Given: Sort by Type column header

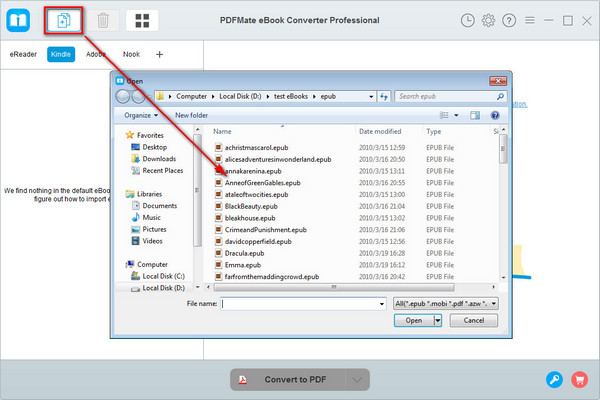Looking at the screenshot, I should (x=434, y=131).
